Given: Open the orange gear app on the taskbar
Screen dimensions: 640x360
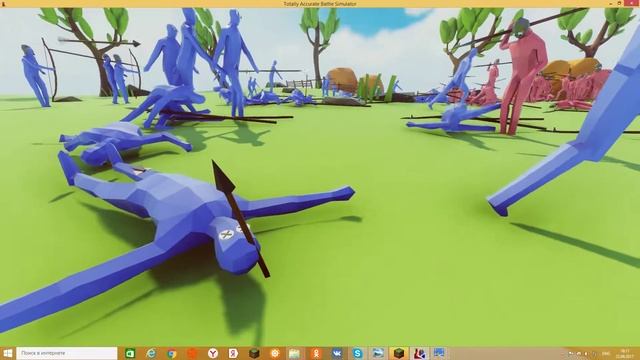Looking at the screenshot, I should click(275, 353).
